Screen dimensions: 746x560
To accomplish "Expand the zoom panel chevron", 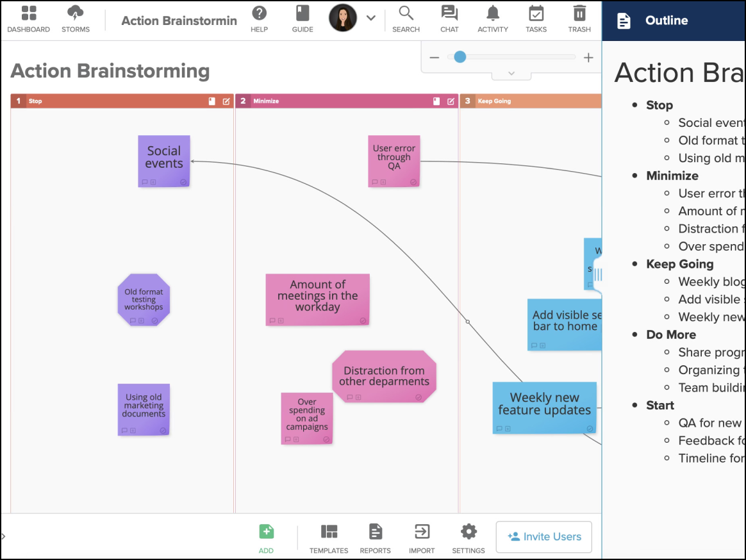I will [511, 73].
